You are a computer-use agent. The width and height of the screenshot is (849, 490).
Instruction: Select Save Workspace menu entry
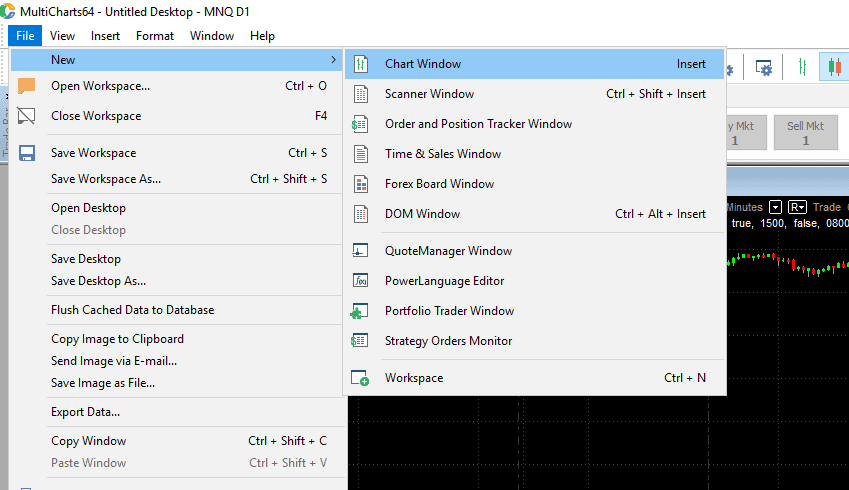click(x=177, y=153)
